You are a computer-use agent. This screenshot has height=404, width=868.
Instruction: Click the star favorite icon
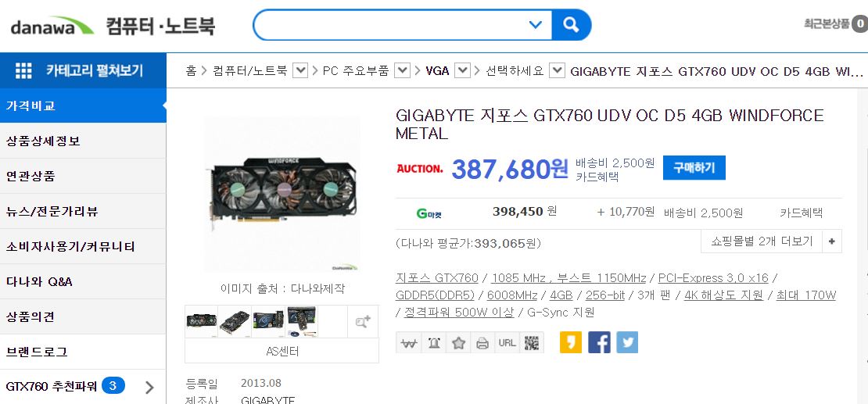[x=458, y=343]
